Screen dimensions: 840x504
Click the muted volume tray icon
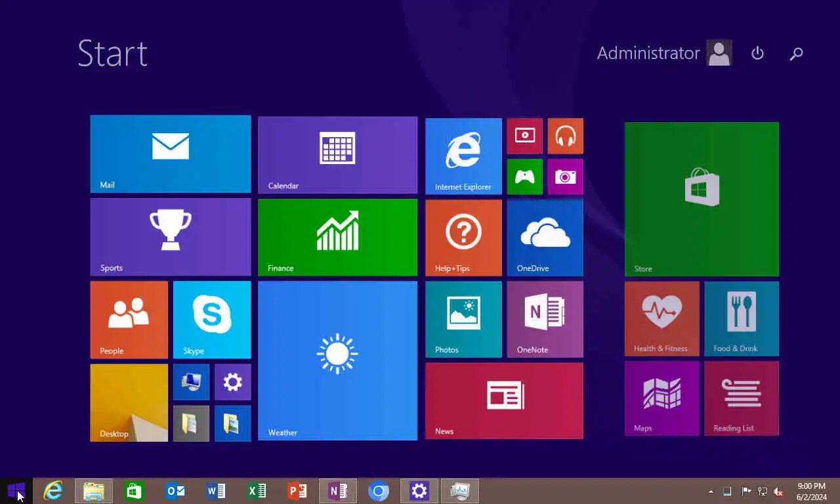(778, 492)
